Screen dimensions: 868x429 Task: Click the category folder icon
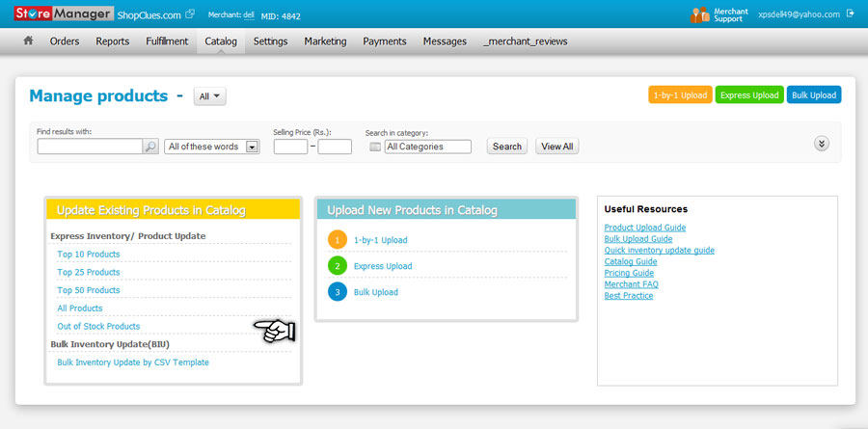pyautogui.click(x=375, y=147)
